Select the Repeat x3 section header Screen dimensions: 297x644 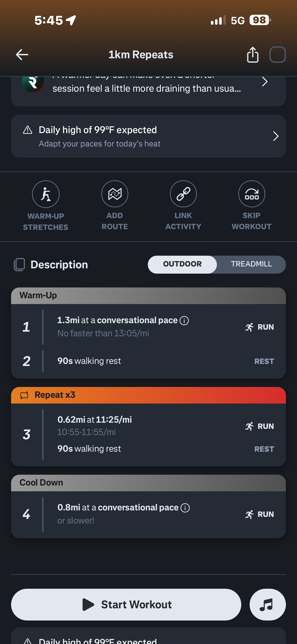pos(148,395)
